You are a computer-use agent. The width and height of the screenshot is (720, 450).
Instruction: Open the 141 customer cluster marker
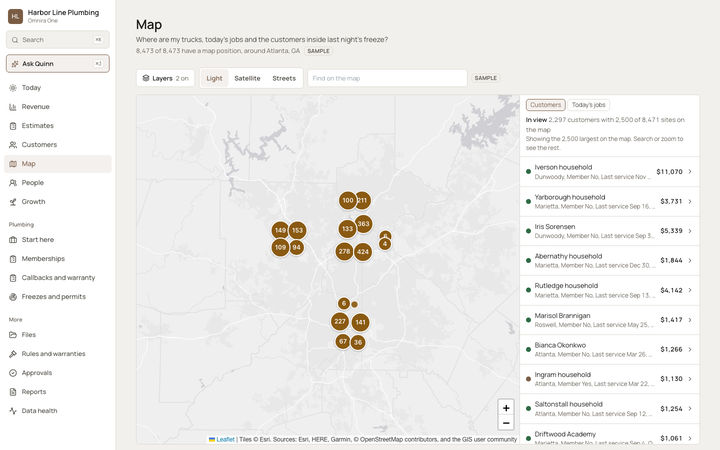tap(360, 322)
